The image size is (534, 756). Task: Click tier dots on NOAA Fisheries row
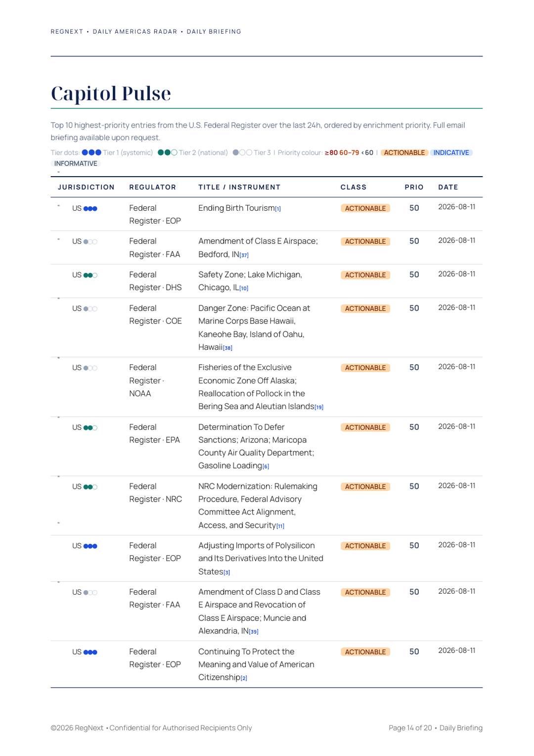click(90, 369)
